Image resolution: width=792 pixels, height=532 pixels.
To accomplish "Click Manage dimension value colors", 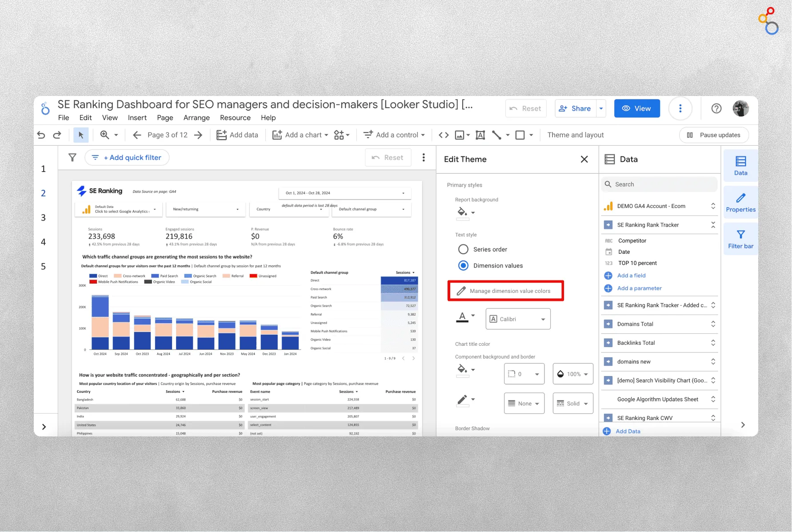I will tap(506, 291).
